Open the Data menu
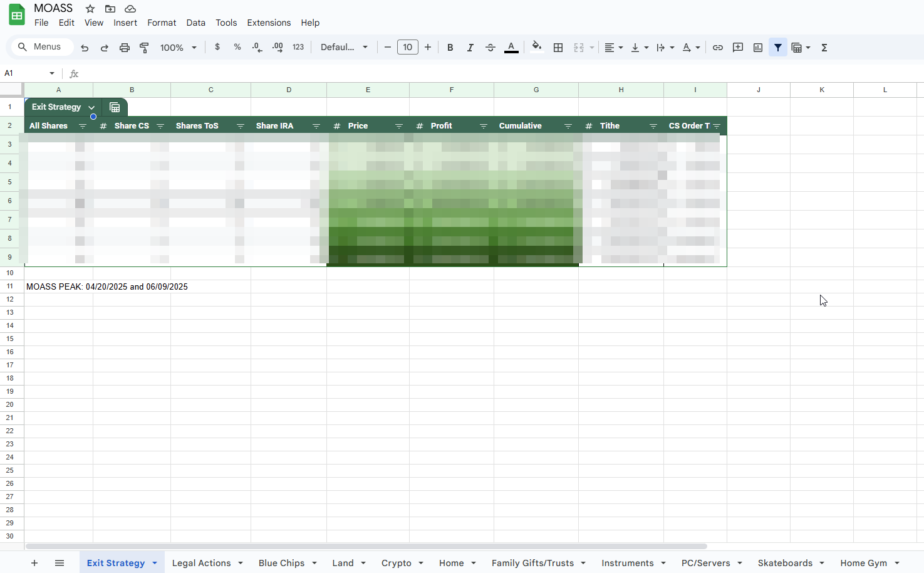The height and width of the screenshot is (573, 924). 195,23
